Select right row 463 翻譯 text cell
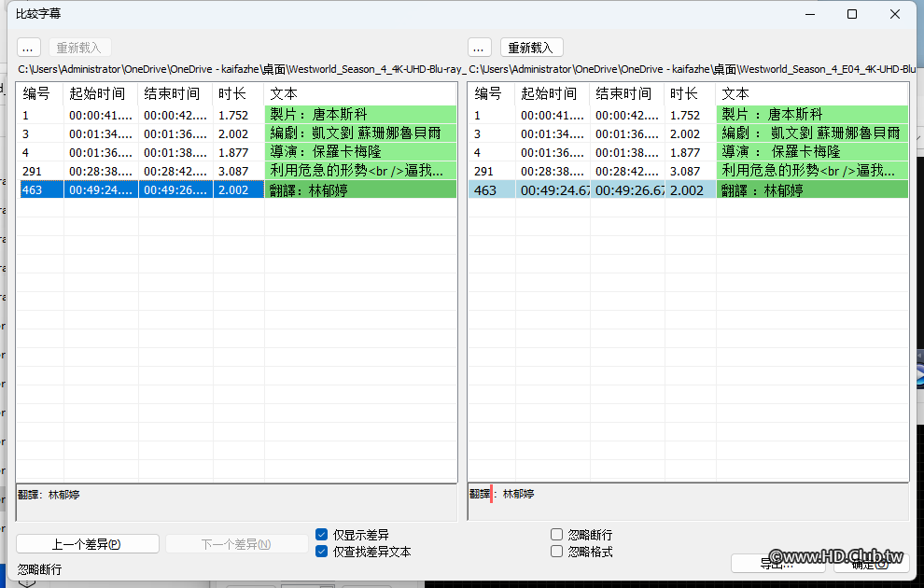 pyautogui.click(x=812, y=189)
